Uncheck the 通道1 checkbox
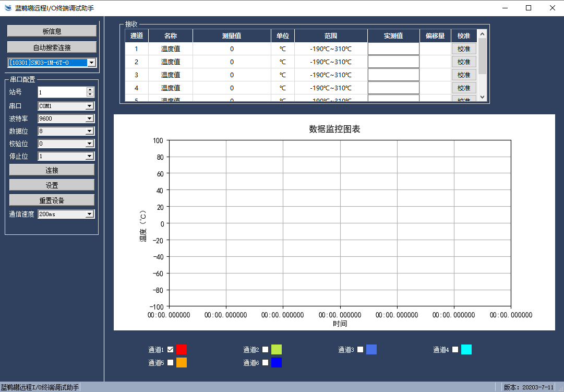This screenshot has height=392, width=564. coord(171,349)
